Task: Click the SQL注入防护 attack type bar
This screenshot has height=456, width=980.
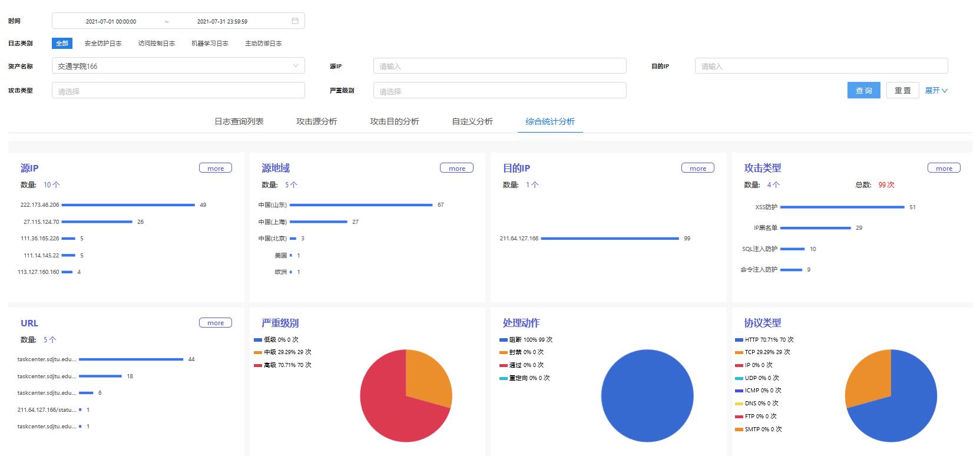Action: (793, 249)
